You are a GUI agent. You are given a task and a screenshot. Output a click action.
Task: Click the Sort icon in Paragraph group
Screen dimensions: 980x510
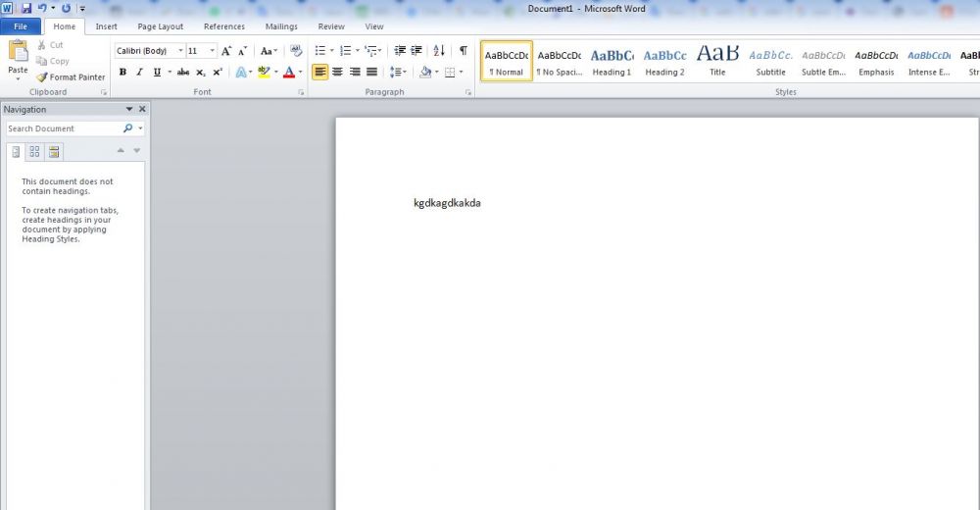(x=438, y=51)
